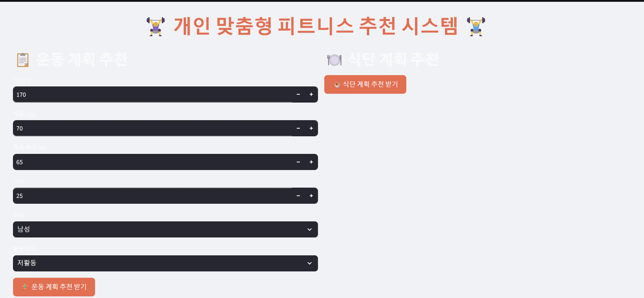Decrease the 나이 value from 25
Viewport: 644px width, 298px height.
pos(298,196)
